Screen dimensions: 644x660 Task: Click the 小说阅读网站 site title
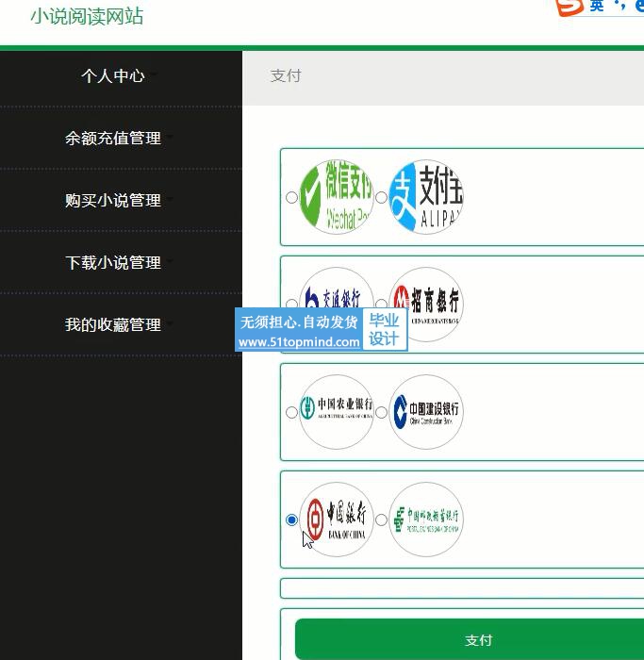87,16
